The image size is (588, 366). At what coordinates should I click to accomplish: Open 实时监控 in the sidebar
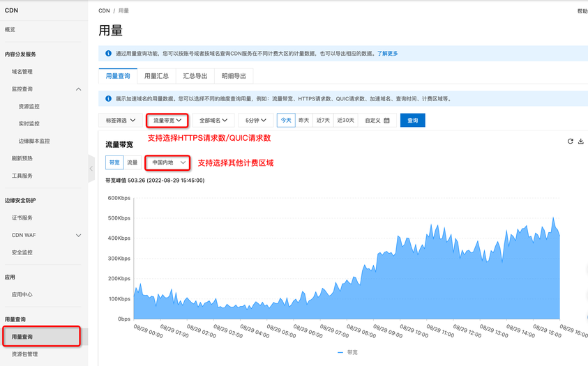[29, 123]
